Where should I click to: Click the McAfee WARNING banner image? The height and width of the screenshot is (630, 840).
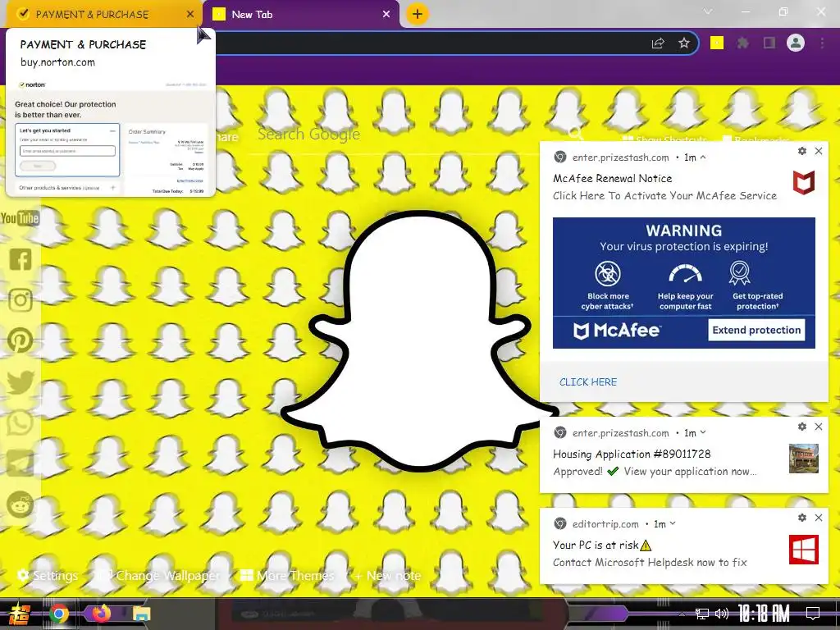coord(683,283)
